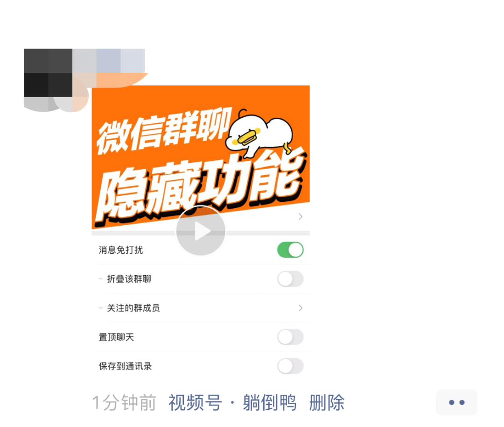Click the 置顶聊天 label text
Image resolution: width=504 pixels, height=427 pixels.
(x=116, y=337)
